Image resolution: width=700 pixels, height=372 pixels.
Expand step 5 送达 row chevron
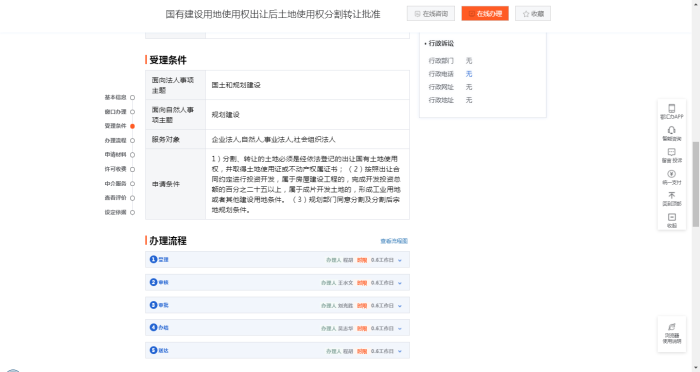400,351
